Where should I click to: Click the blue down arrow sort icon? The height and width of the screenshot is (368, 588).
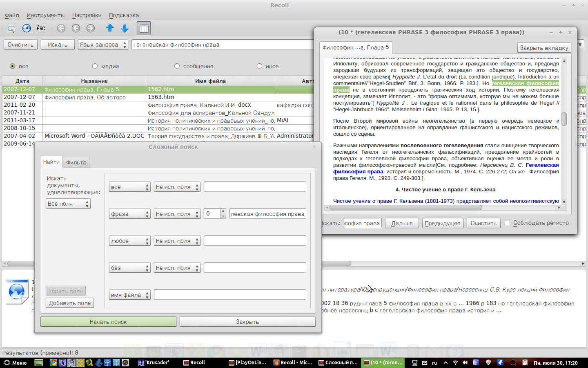(x=125, y=28)
